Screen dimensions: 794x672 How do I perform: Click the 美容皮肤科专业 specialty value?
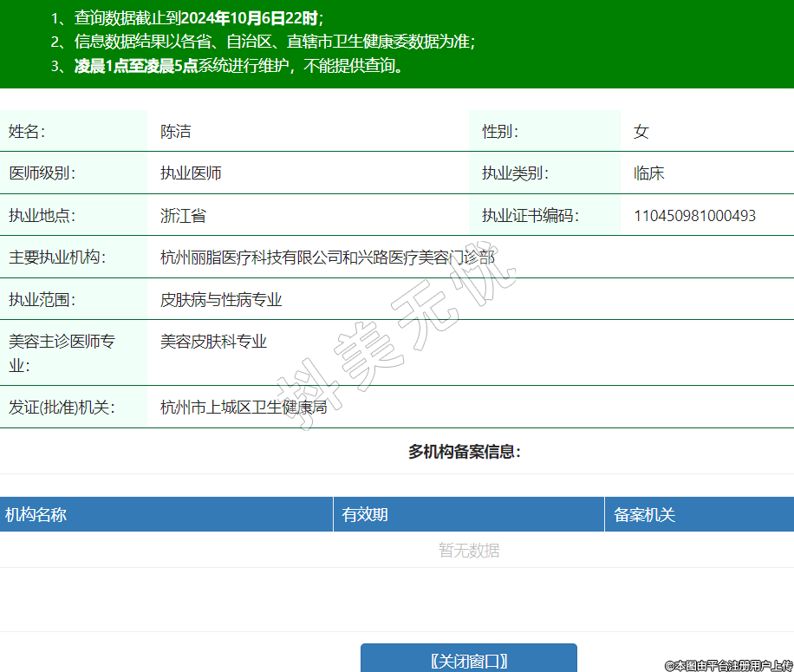point(213,342)
